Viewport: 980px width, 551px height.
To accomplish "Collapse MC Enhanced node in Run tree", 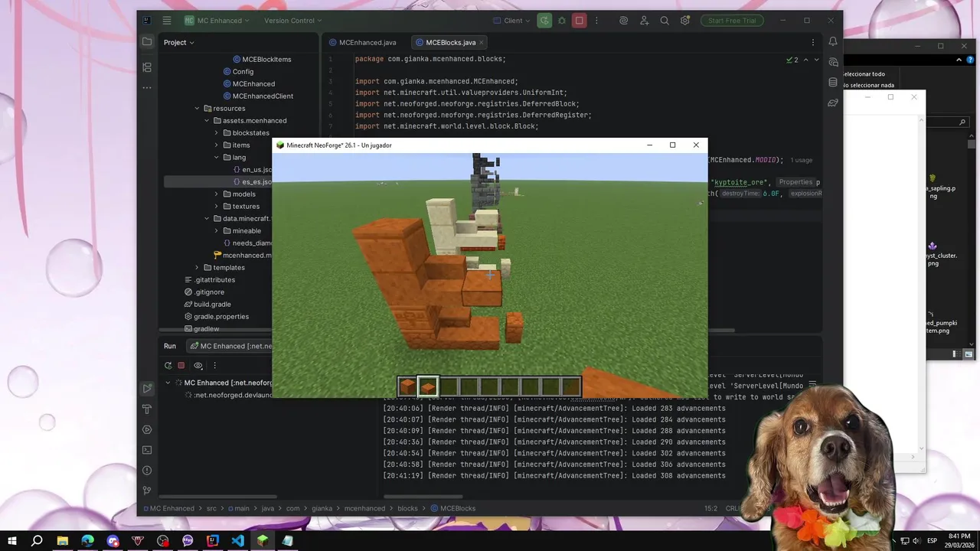I will [168, 383].
